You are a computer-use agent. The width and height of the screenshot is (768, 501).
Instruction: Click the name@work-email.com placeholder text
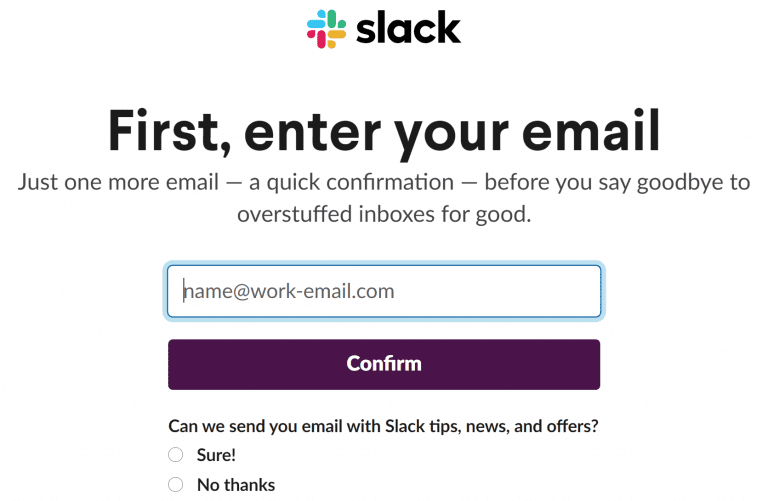coord(288,291)
